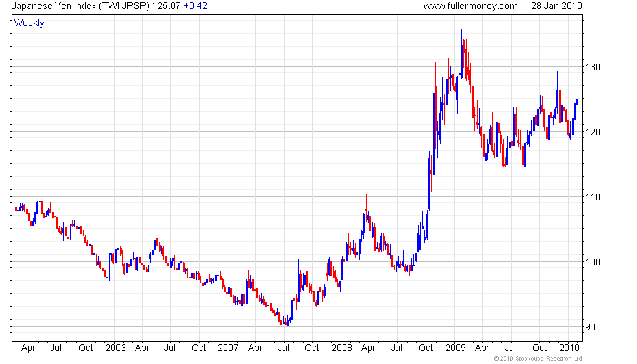This screenshot has height=364, width=637.
Task: Click the change value +0.42
Action: pos(196,6)
